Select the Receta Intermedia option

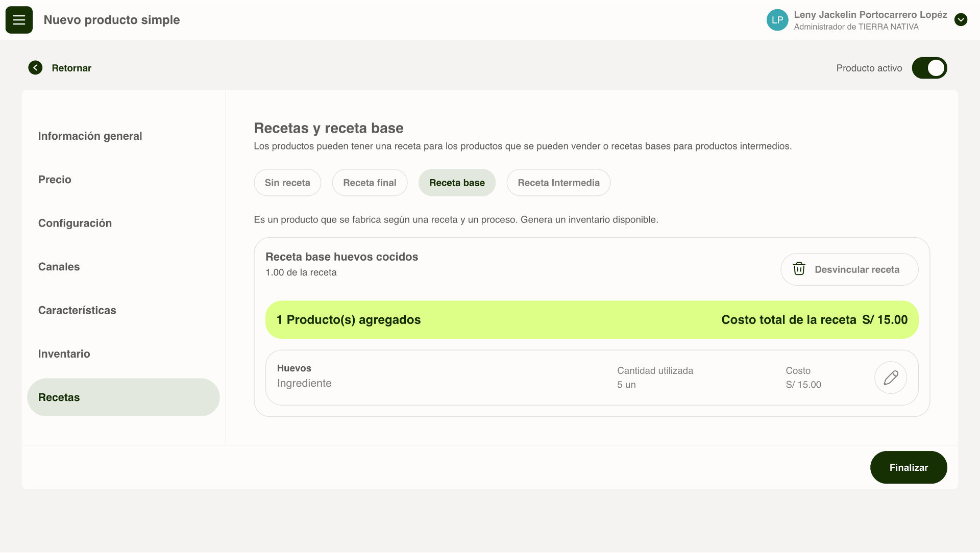coord(558,183)
